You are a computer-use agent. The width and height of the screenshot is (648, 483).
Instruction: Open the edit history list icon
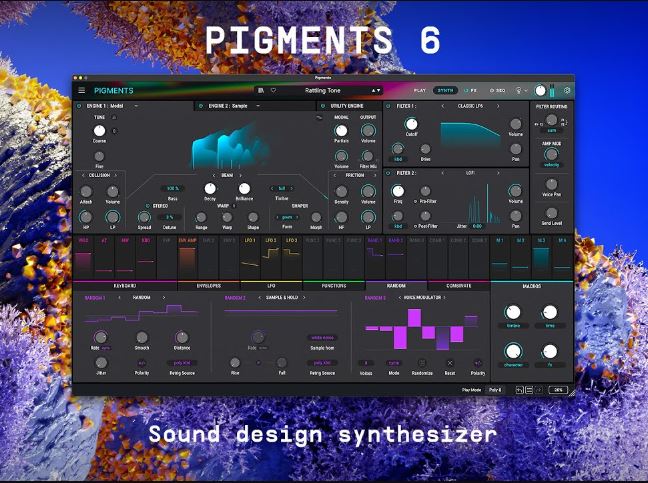(529, 390)
